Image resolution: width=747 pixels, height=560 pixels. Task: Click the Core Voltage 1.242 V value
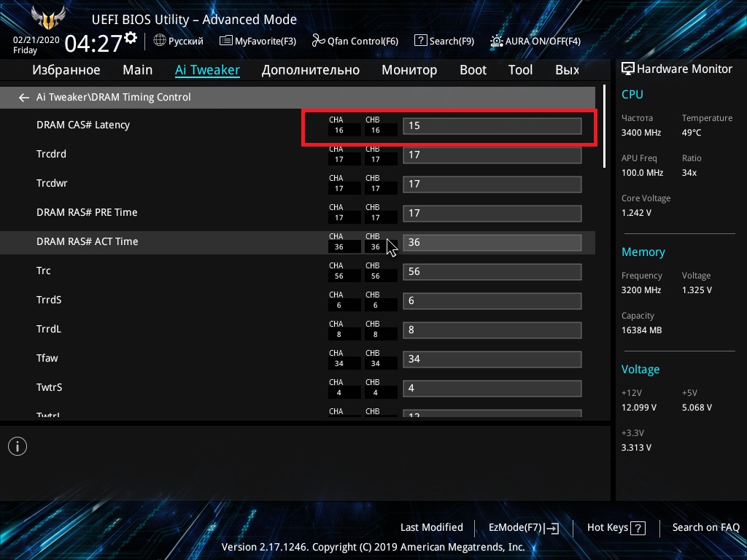pyautogui.click(x=636, y=213)
